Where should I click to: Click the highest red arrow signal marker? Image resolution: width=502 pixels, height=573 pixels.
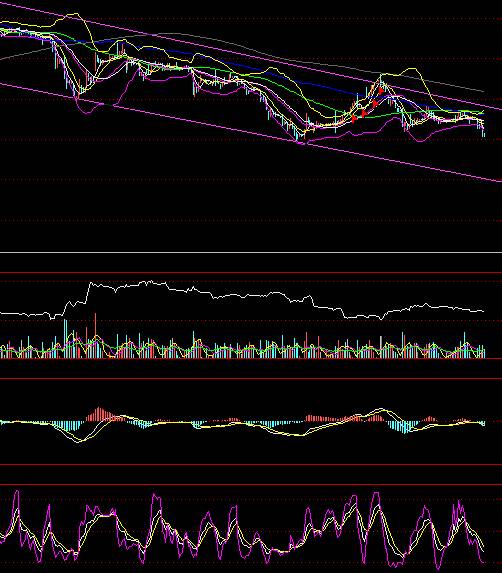coord(381,91)
